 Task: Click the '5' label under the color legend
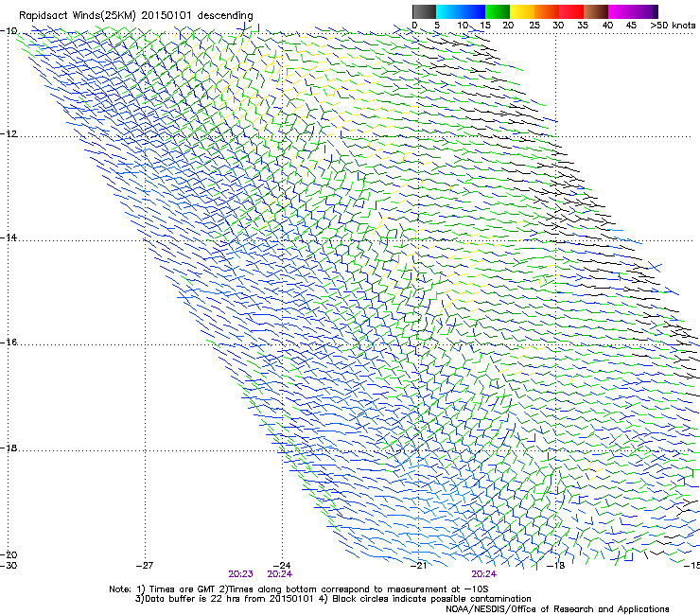(x=437, y=25)
